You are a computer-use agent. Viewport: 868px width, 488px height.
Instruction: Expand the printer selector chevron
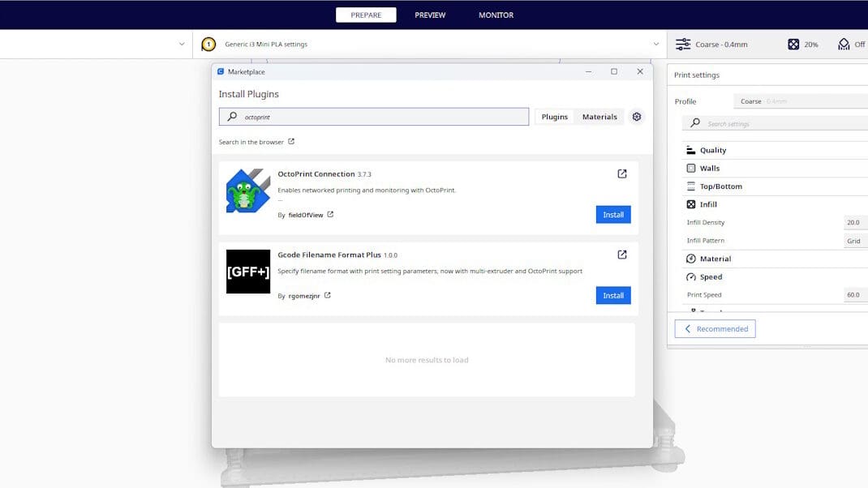click(182, 45)
